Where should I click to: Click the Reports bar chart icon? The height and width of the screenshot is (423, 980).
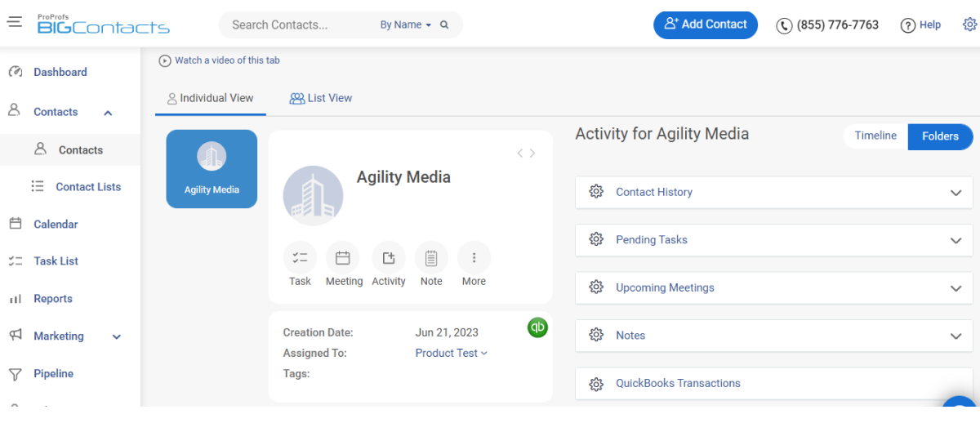[15, 299]
